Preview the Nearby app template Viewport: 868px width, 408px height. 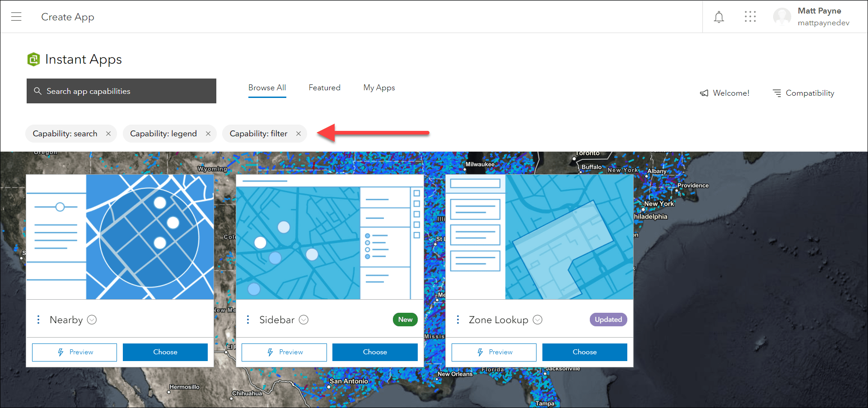pyautogui.click(x=75, y=352)
